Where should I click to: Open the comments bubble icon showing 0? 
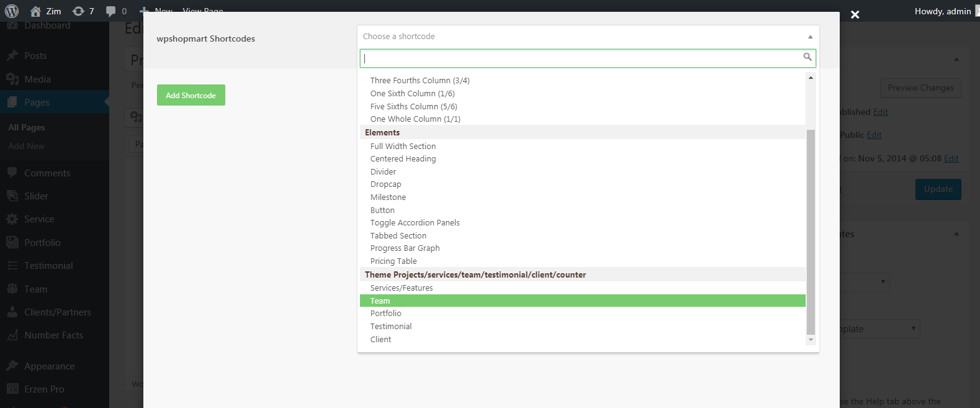coord(111,11)
